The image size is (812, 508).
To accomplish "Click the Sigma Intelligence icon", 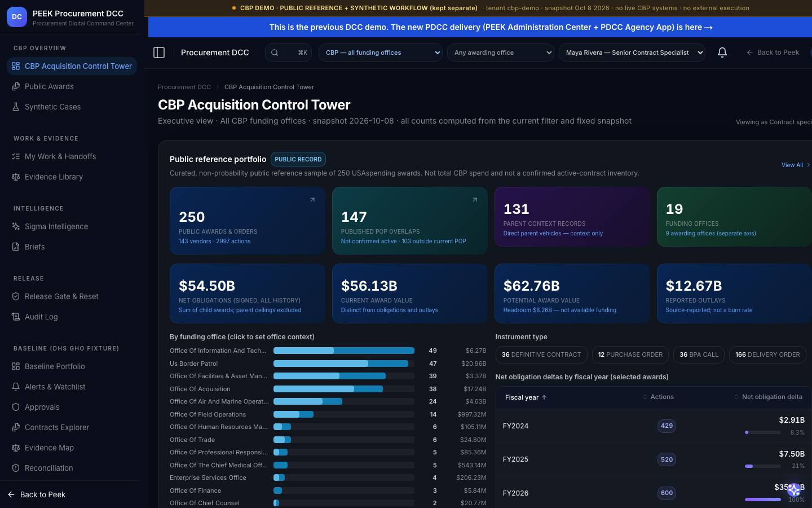I will tap(16, 226).
